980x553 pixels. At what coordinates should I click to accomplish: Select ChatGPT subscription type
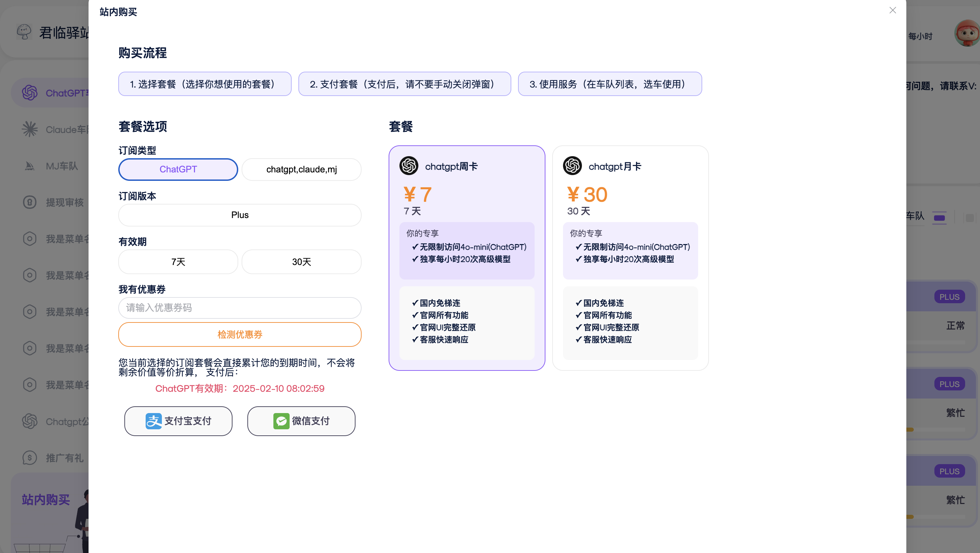(178, 169)
